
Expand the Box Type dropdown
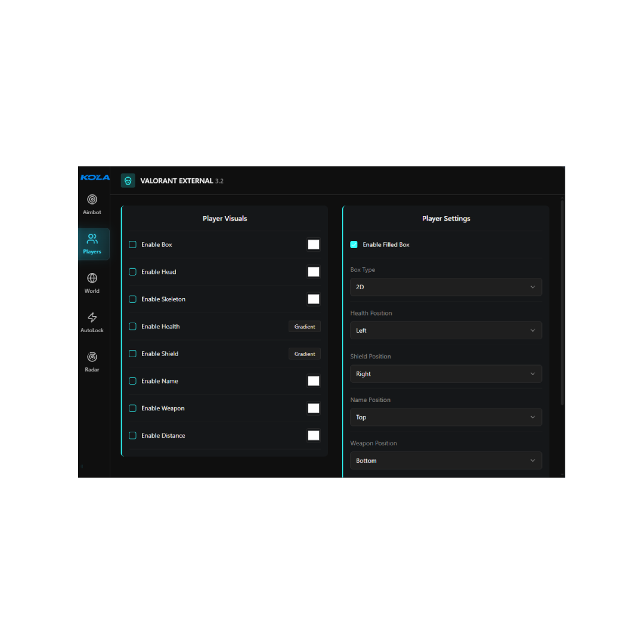pyautogui.click(x=445, y=287)
